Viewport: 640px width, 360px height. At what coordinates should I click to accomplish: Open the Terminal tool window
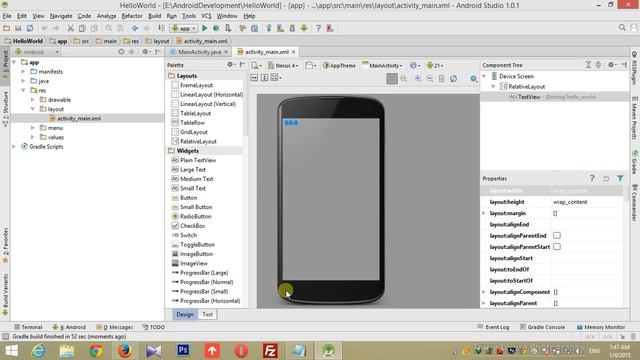pos(28,327)
